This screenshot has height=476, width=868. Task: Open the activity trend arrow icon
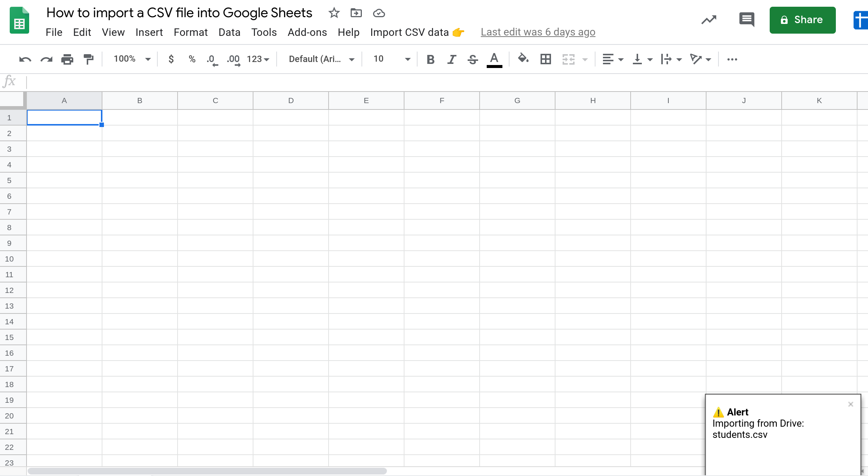709,20
